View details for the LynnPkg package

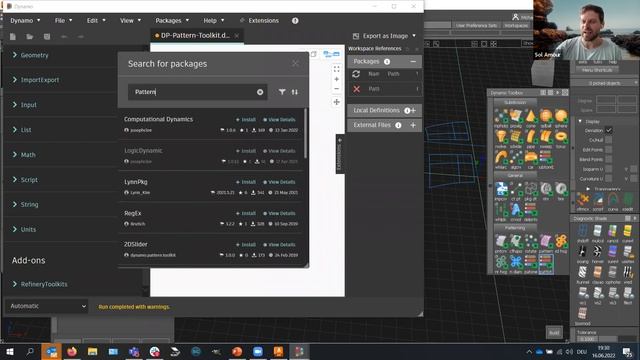(280, 182)
